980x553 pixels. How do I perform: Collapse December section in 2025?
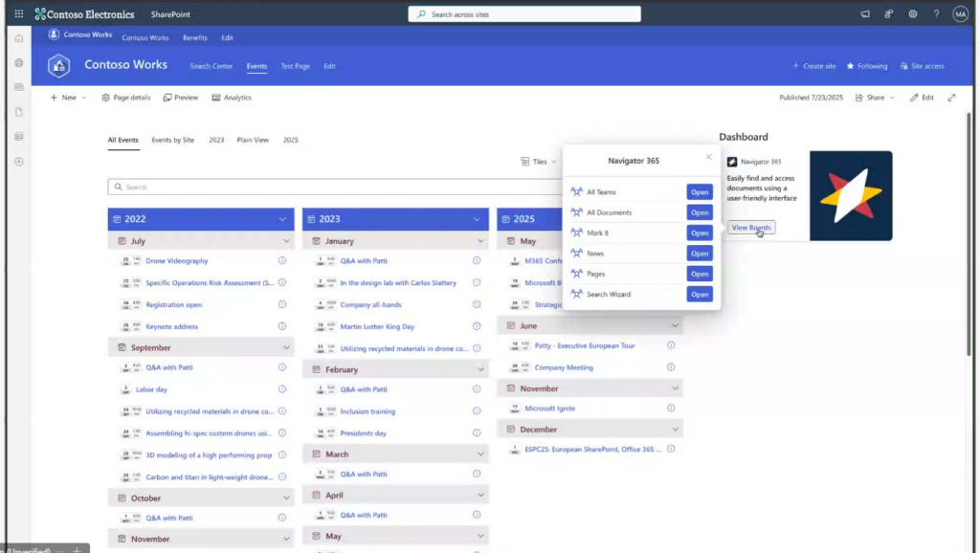pyautogui.click(x=675, y=430)
